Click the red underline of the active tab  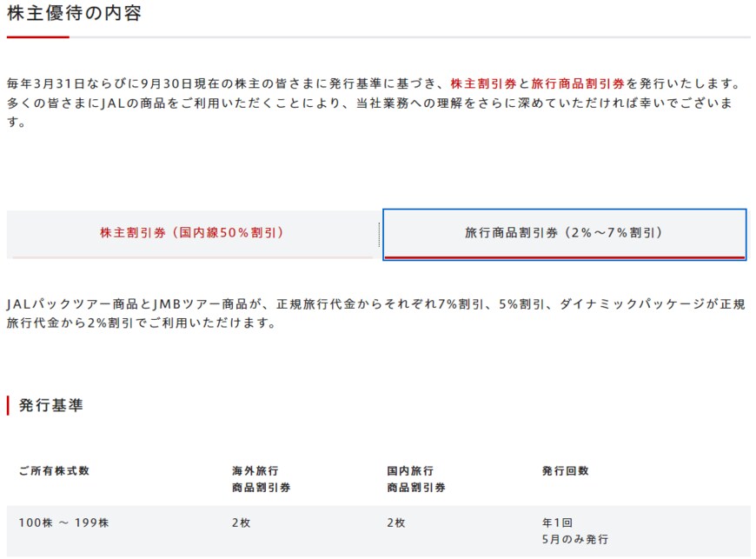click(564, 256)
